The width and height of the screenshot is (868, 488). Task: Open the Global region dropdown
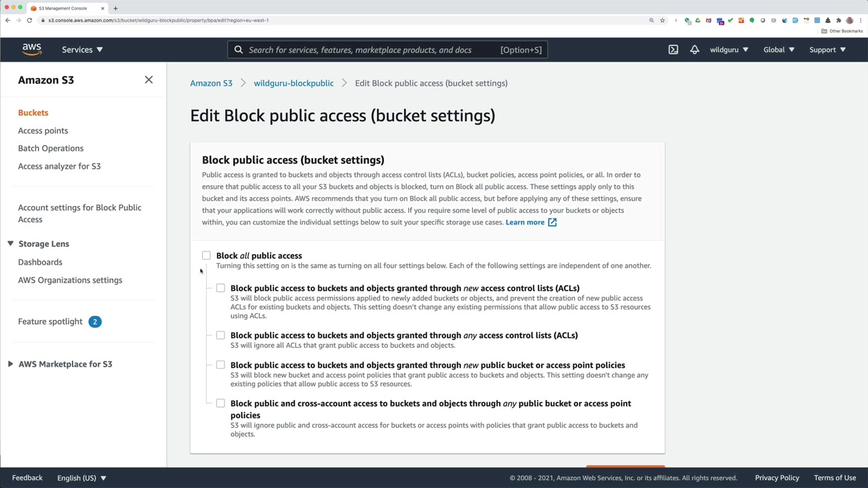click(778, 49)
